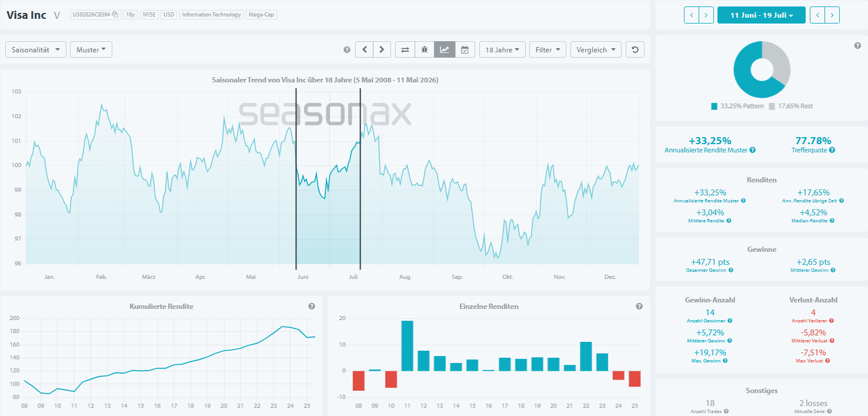Go to next pattern with the toolbar right chevron
Viewport: 868px width, 416px height.
coord(382,50)
